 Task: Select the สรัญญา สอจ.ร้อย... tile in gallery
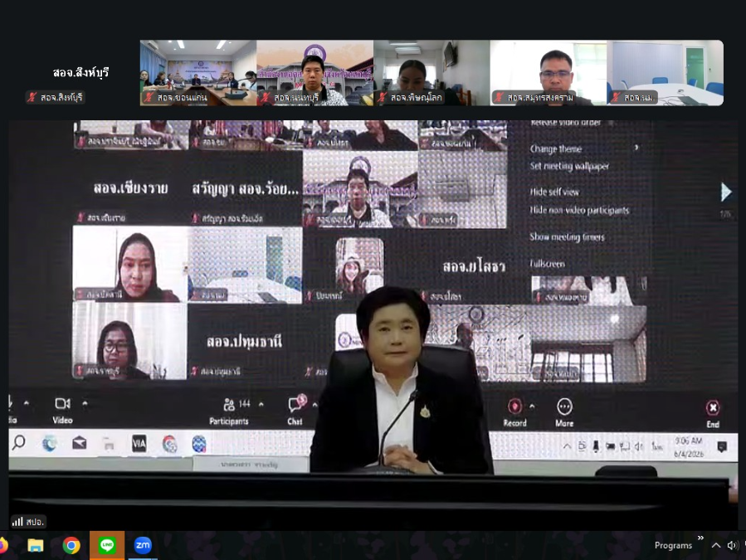[246, 189]
